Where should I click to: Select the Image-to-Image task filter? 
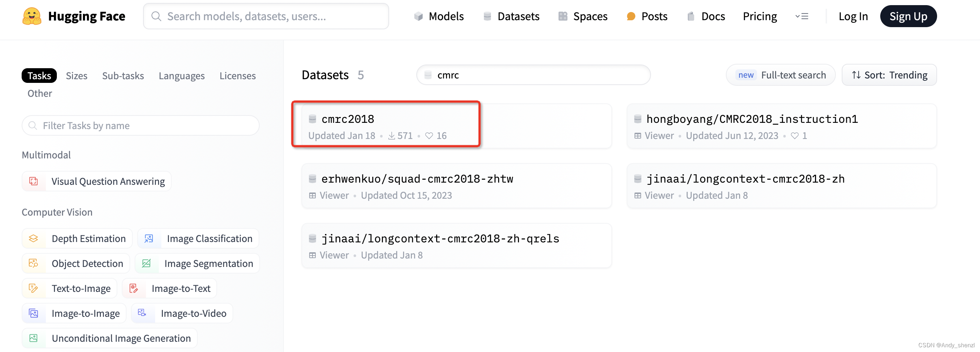[74, 313]
